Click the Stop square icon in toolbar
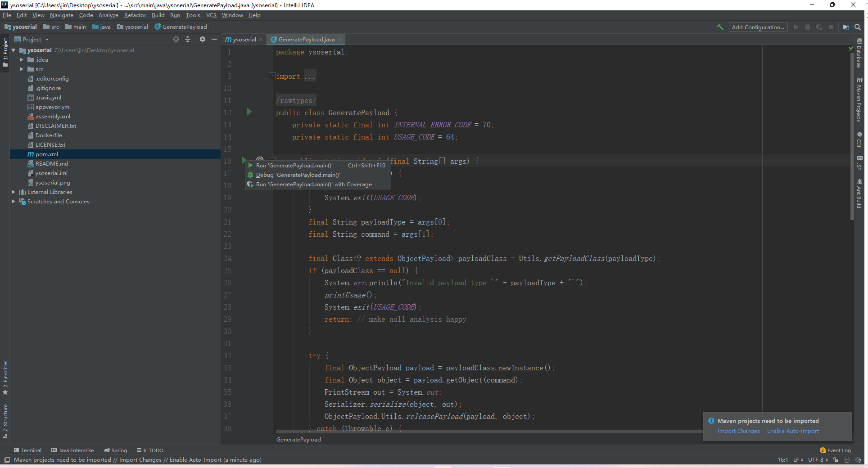 pyautogui.click(x=831, y=27)
